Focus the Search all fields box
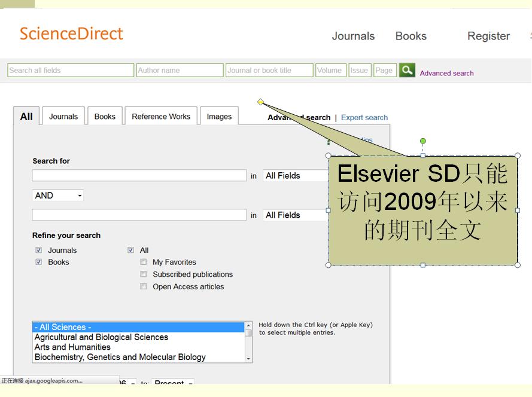Screen dimensions: 532x397 (71, 70)
